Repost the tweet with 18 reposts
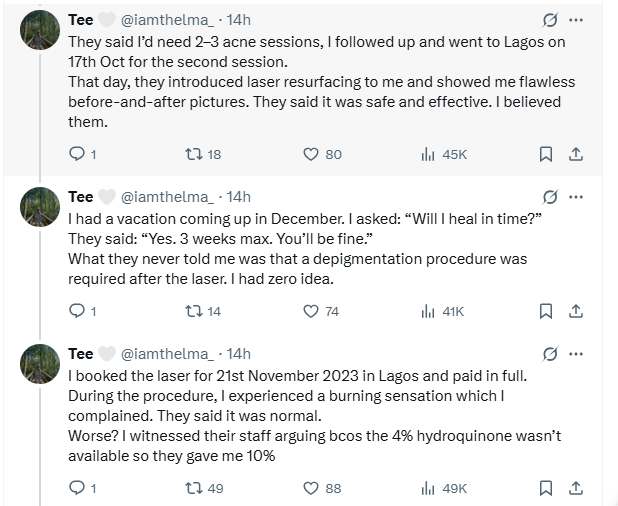The width and height of the screenshot is (618, 506). click(194, 154)
